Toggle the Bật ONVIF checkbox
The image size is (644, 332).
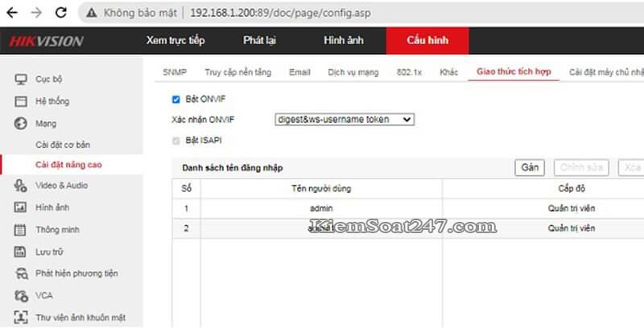coord(175,100)
